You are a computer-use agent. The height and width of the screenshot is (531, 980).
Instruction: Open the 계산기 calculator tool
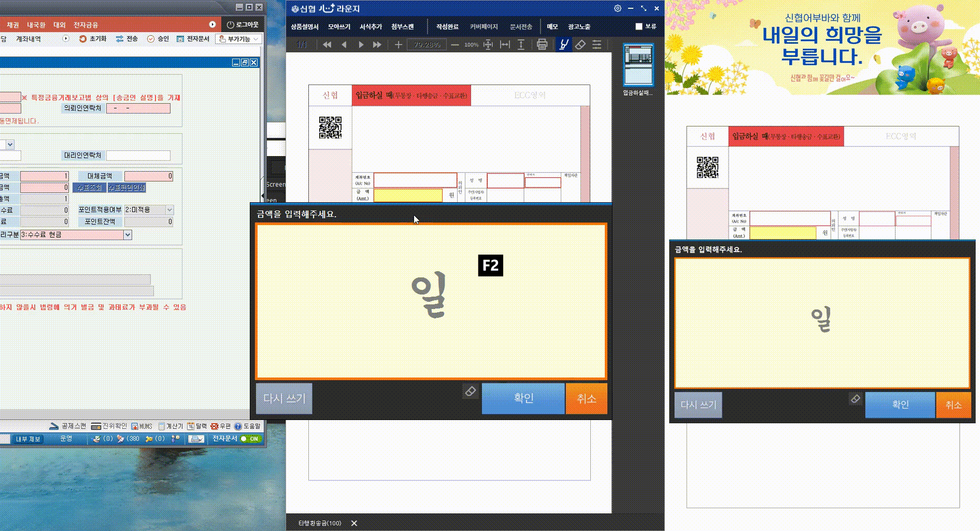tap(171, 426)
